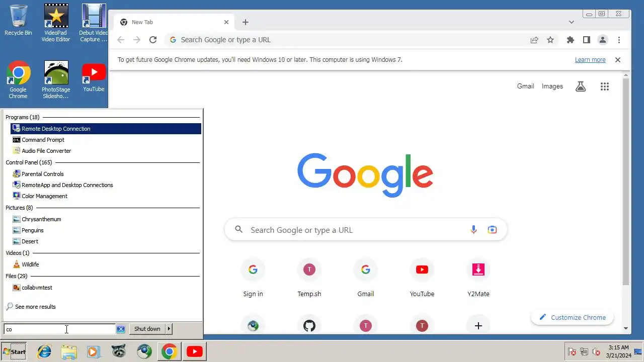Click Chrome's back arrow
Viewport: 644px width, 362px height.
coord(121,40)
